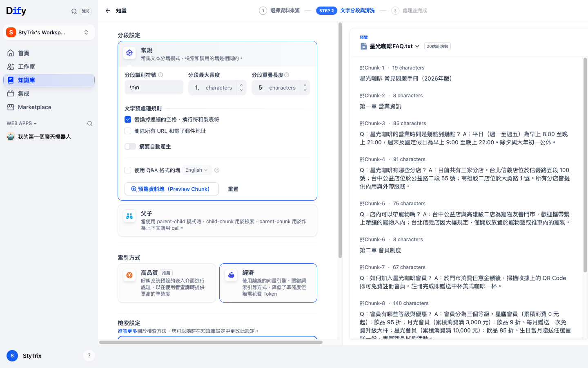Expand the WEB APPS filter dropdown
Screen dimensions: 588x368
tap(22, 123)
